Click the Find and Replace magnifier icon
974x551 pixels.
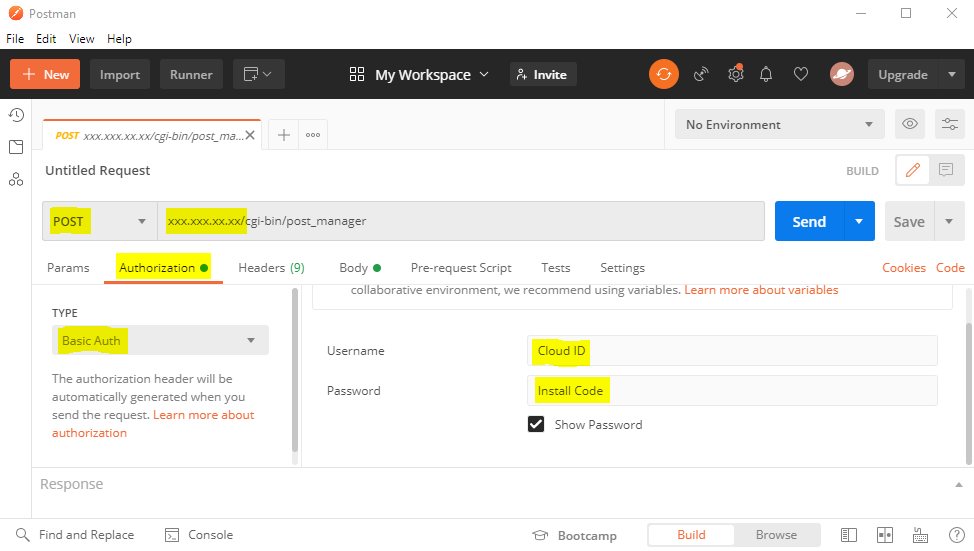tap(22, 535)
